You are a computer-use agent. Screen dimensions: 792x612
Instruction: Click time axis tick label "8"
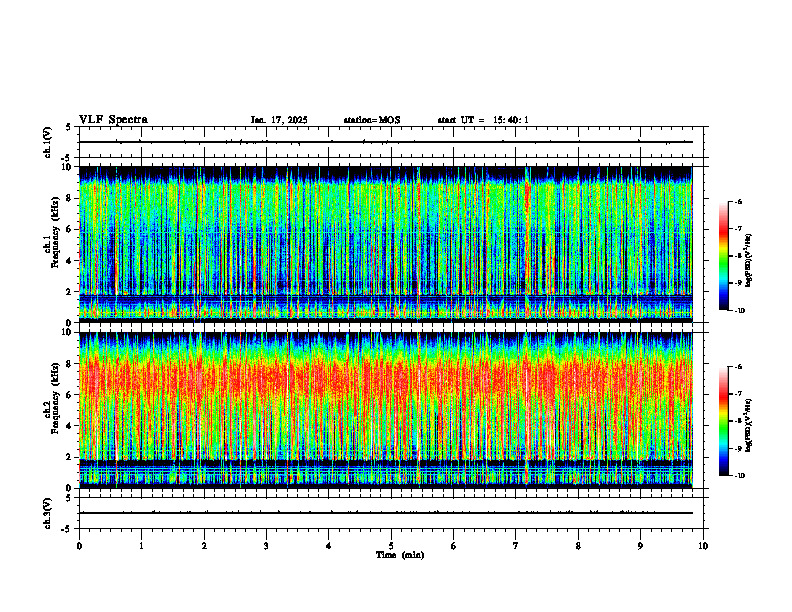tap(578, 546)
